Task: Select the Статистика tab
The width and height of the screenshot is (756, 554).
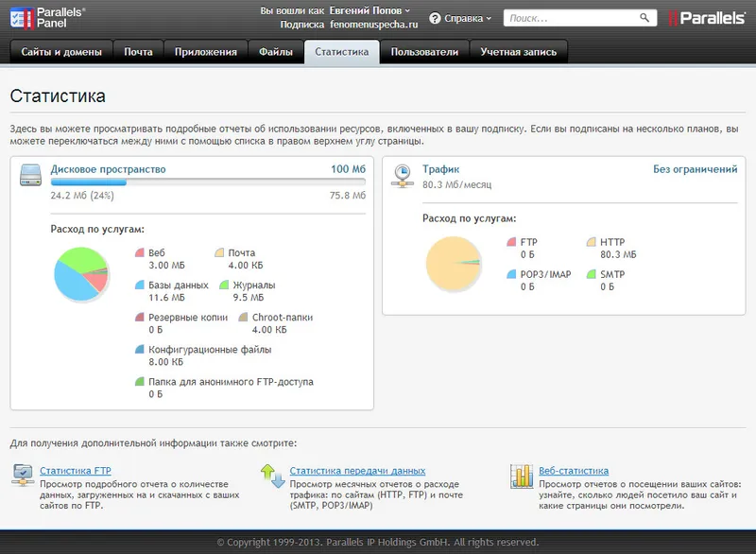Action: 342,52
